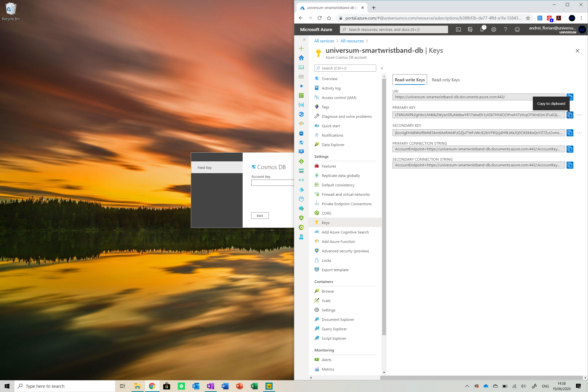This screenshot has height=392, width=588.
Task: Open primary key more options ellipsis
Action: tap(579, 115)
